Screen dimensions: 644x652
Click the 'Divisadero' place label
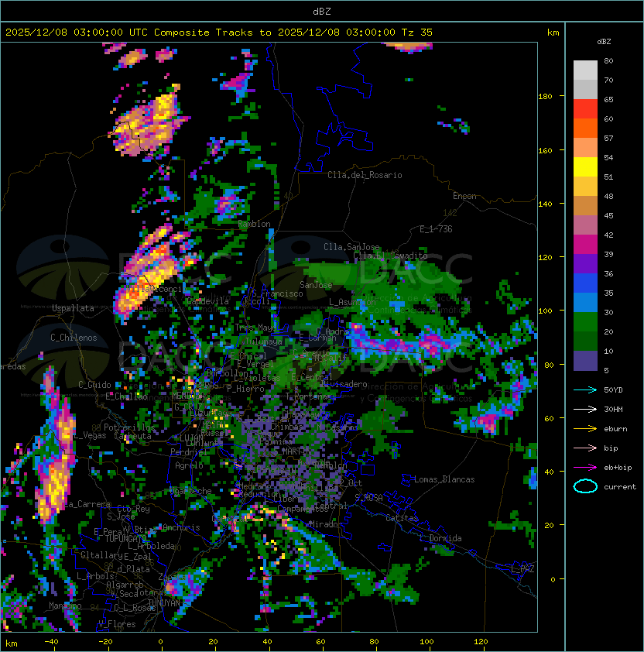click(344, 383)
